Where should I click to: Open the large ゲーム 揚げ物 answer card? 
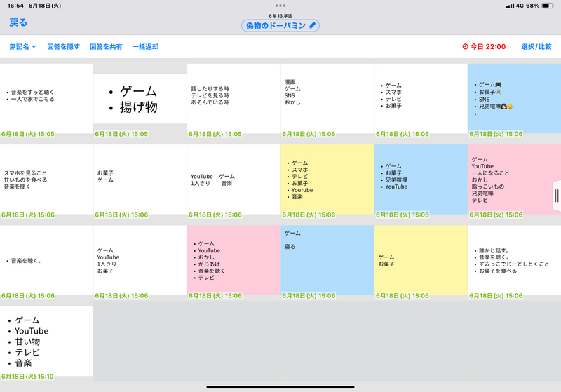140,99
